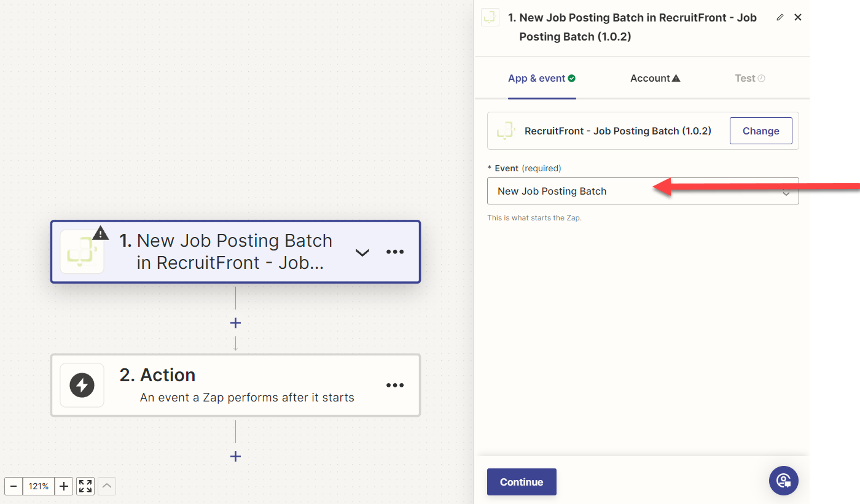Add a step between trigger and action
The image size is (860, 504).
pos(235,323)
